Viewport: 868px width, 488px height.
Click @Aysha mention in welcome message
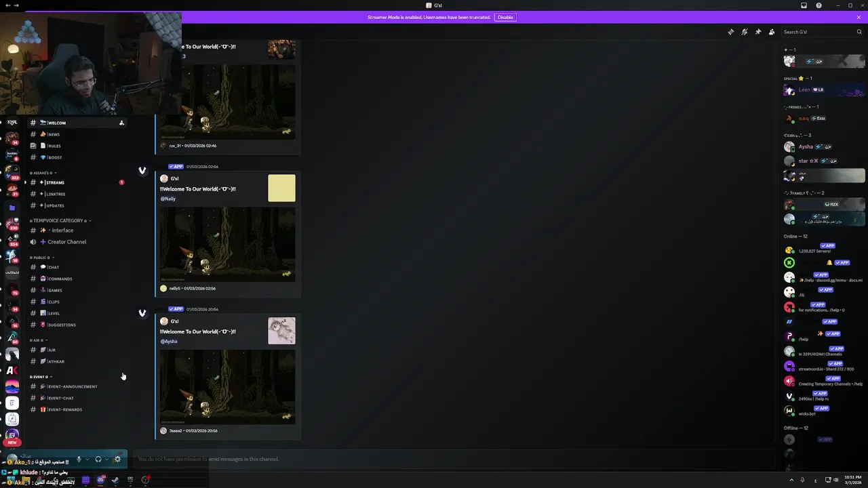(x=169, y=341)
